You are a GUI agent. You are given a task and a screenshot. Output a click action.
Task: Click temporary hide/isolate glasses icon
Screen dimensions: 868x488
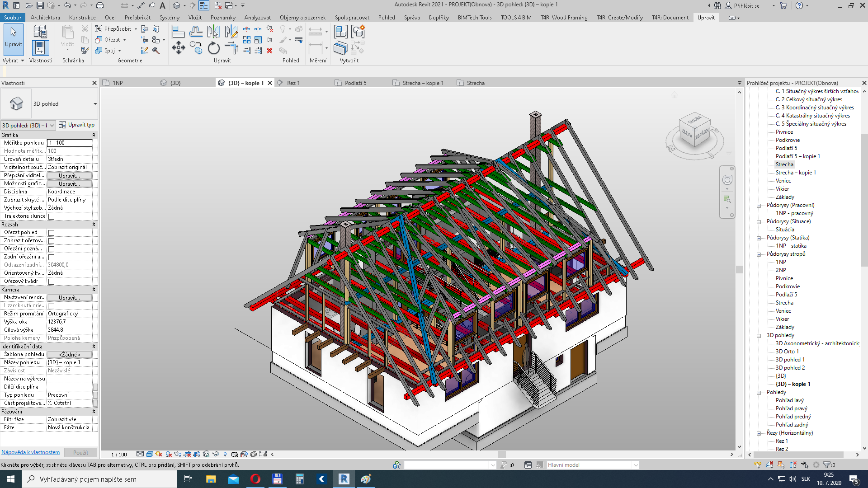216,454
